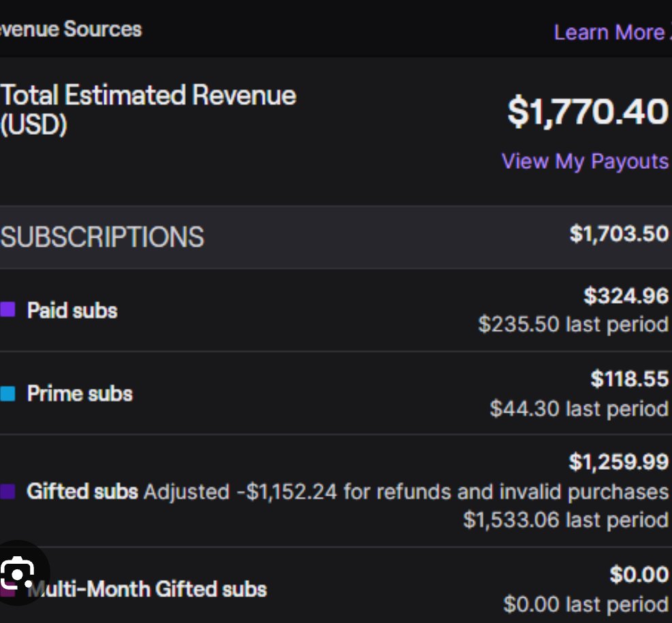Select the Multi-Month Gifted subs label
672x623 pixels.
coord(147,589)
